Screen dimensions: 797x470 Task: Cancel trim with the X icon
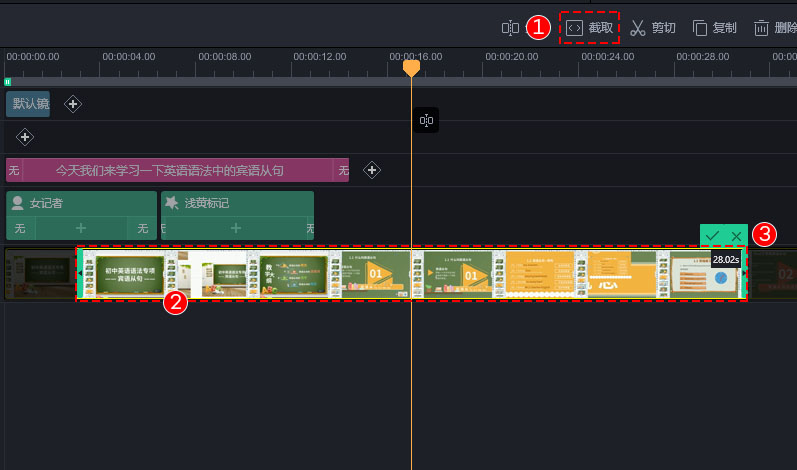736,236
